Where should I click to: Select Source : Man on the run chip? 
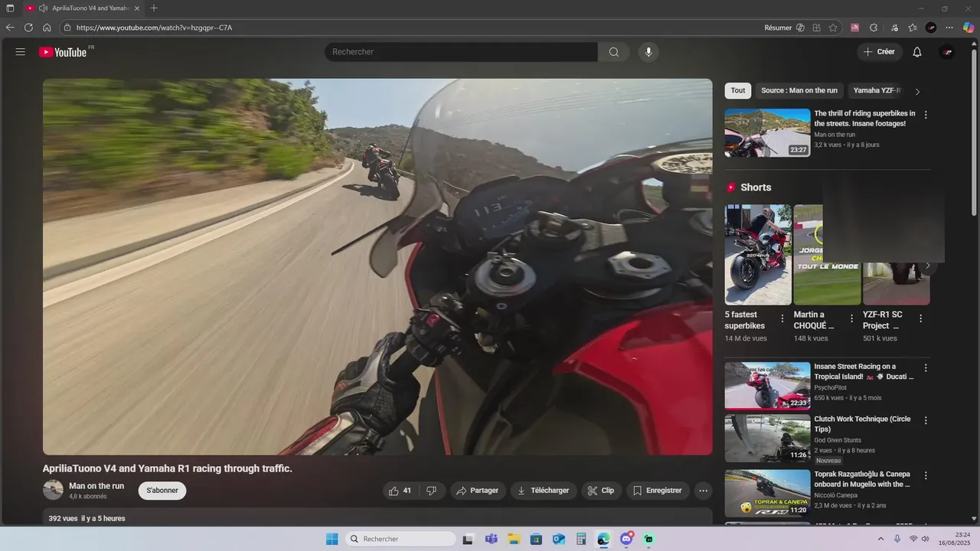(x=799, y=90)
